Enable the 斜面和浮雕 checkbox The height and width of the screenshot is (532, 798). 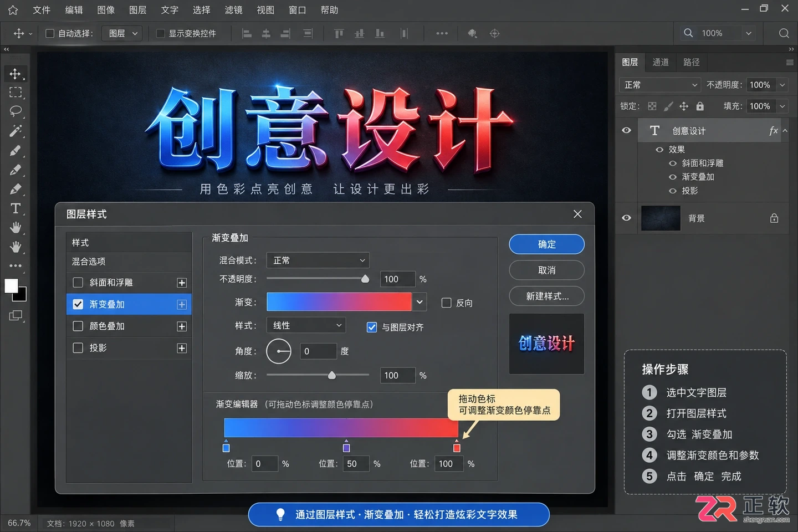tap(78, 283)
